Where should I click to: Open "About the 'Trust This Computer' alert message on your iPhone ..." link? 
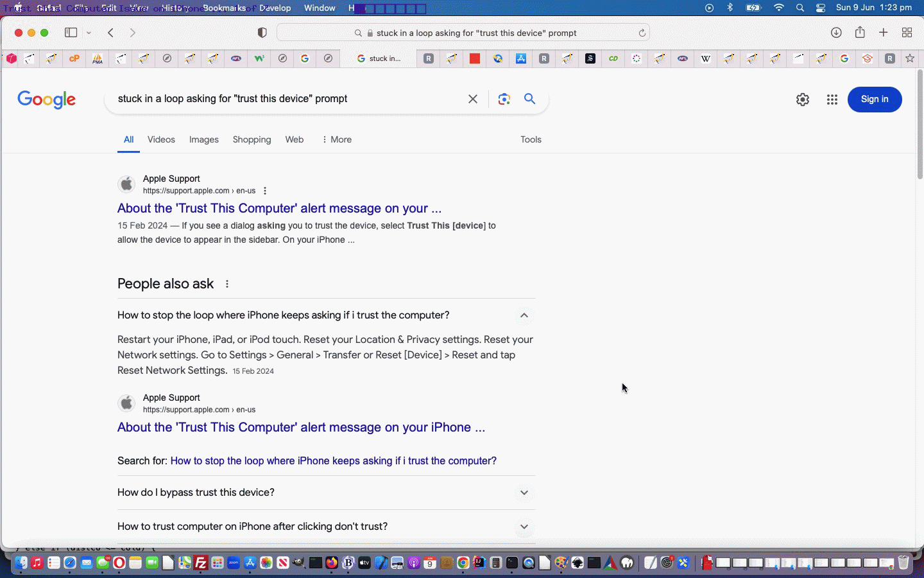[x=301, y=427]
